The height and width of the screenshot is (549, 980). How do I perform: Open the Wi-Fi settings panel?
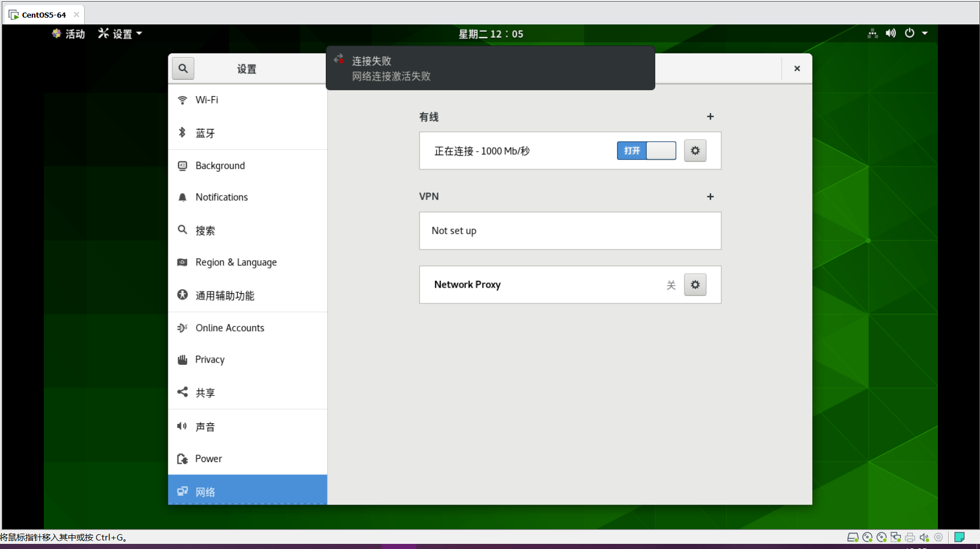(x=247, y=100)
